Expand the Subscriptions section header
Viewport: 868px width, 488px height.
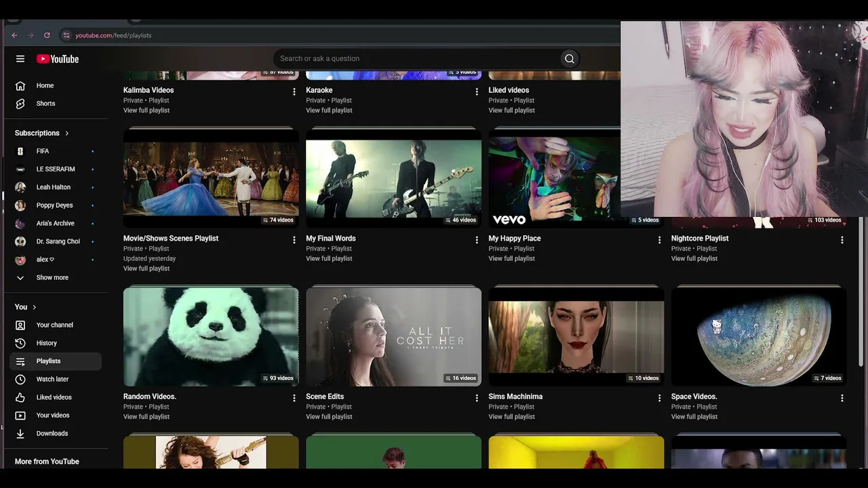coord(42,133)
